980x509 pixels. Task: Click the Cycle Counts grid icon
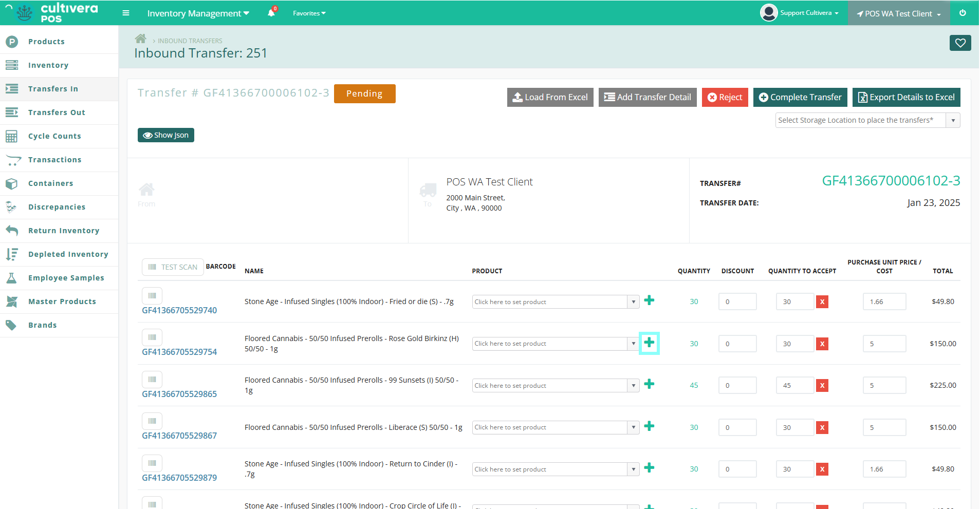(12, 136)
